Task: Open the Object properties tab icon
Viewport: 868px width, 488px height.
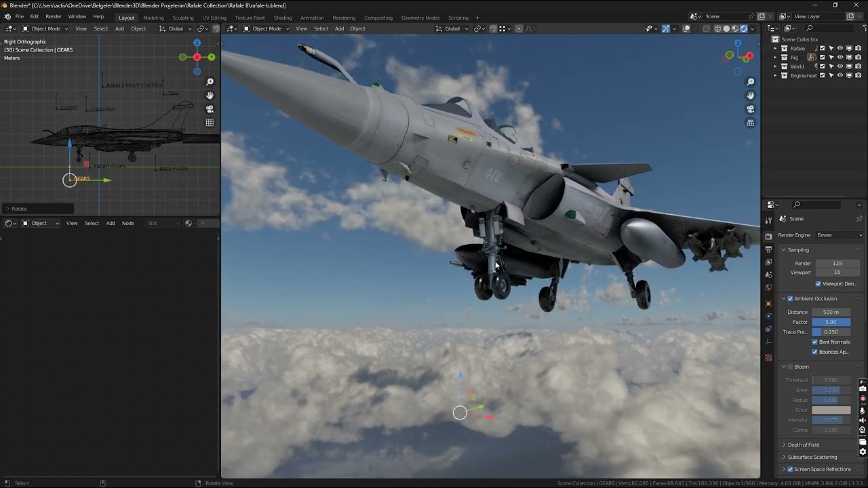Action: (x=768, y=304)
